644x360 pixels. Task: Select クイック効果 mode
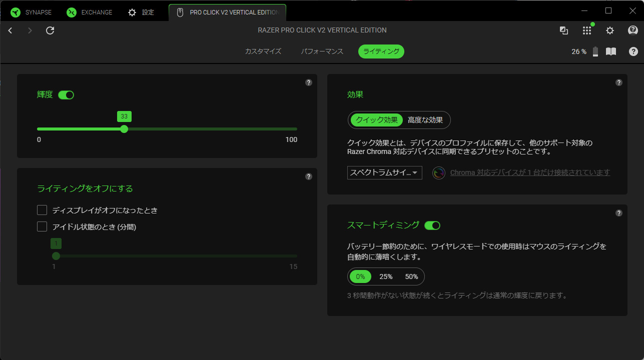click(377, 120)
